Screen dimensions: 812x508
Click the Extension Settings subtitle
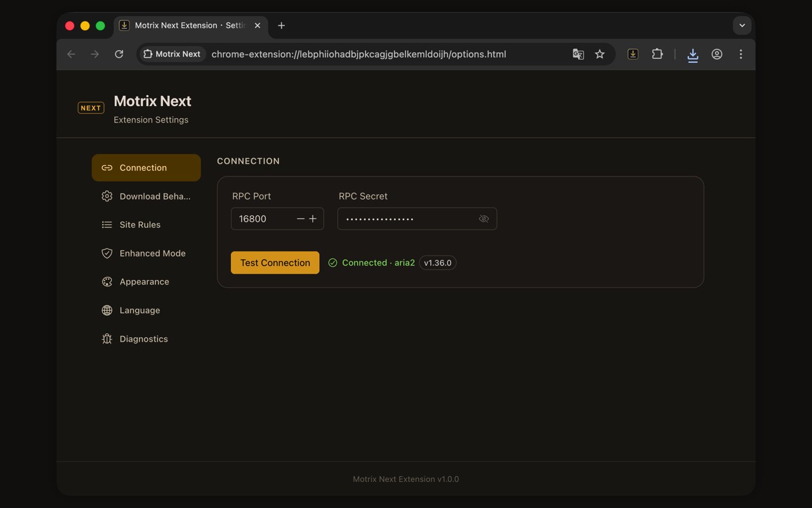coord(151,119)
